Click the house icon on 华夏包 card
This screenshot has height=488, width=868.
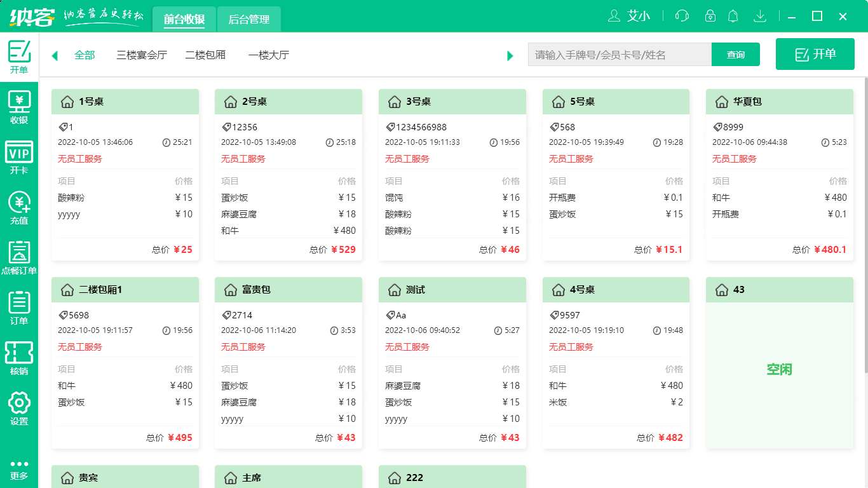721,102
